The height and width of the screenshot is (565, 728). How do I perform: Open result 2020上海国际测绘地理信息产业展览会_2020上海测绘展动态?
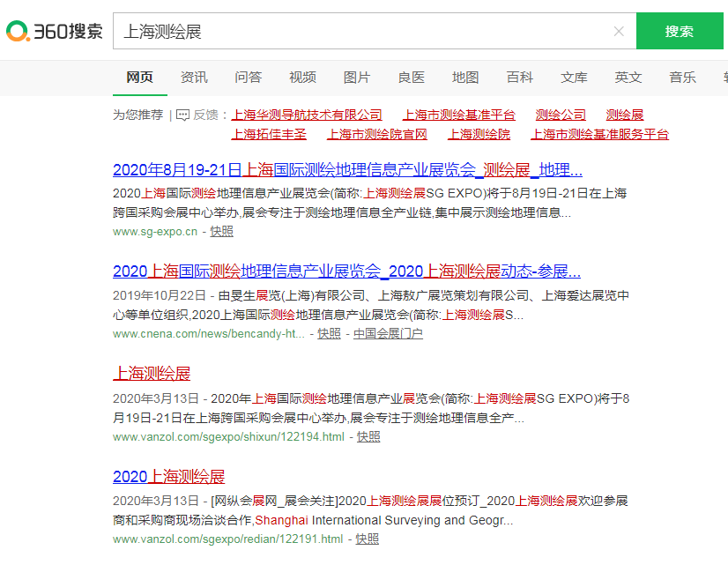point(347,271)
